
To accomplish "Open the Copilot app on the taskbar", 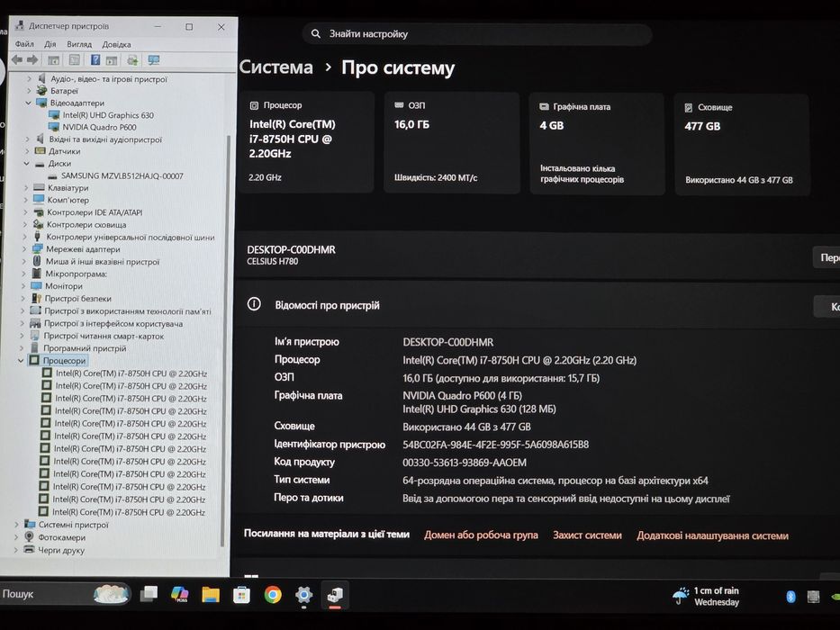I will [x=179, y=594].
